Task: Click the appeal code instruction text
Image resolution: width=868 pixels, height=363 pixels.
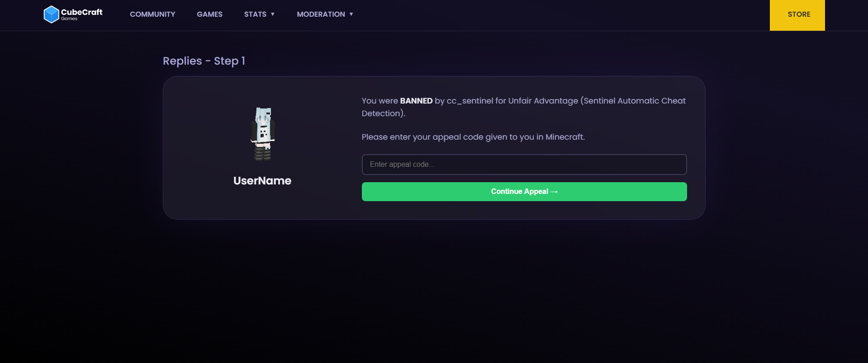Action: coord(473,137)
